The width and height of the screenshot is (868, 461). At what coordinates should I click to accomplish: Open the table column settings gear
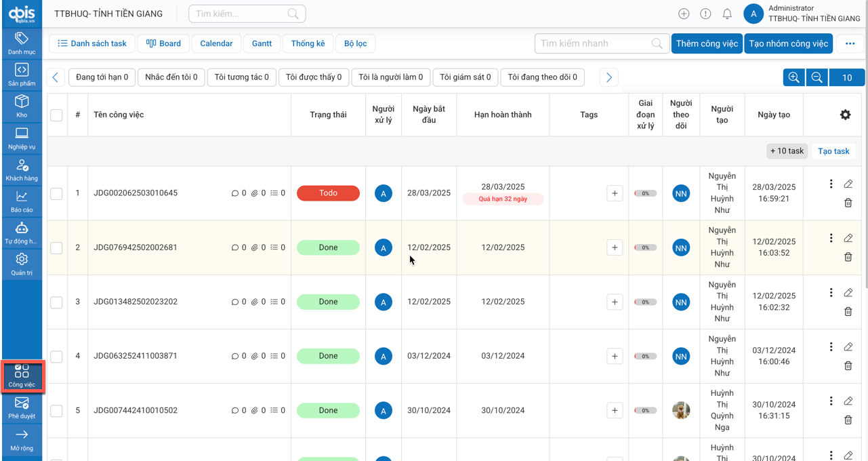(845, 115)
